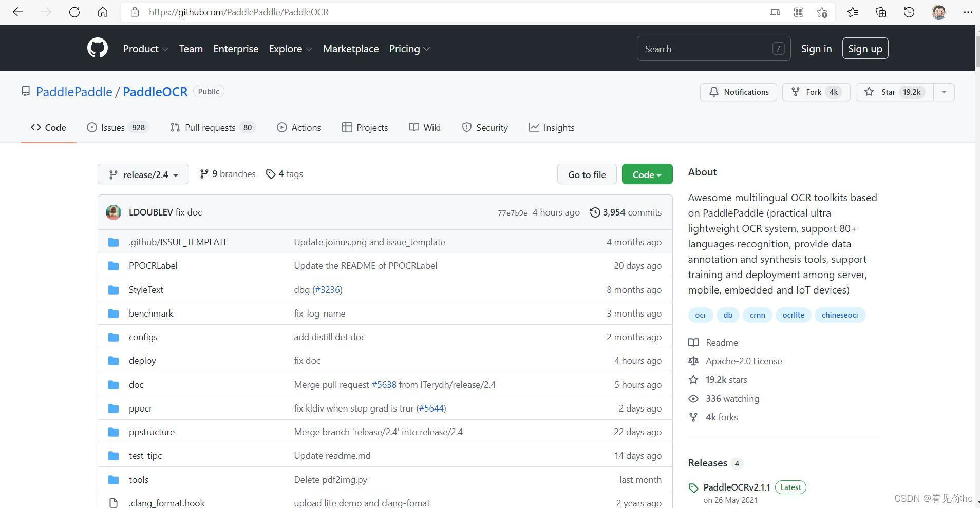Expand the Product menu

tap(146, 49)
